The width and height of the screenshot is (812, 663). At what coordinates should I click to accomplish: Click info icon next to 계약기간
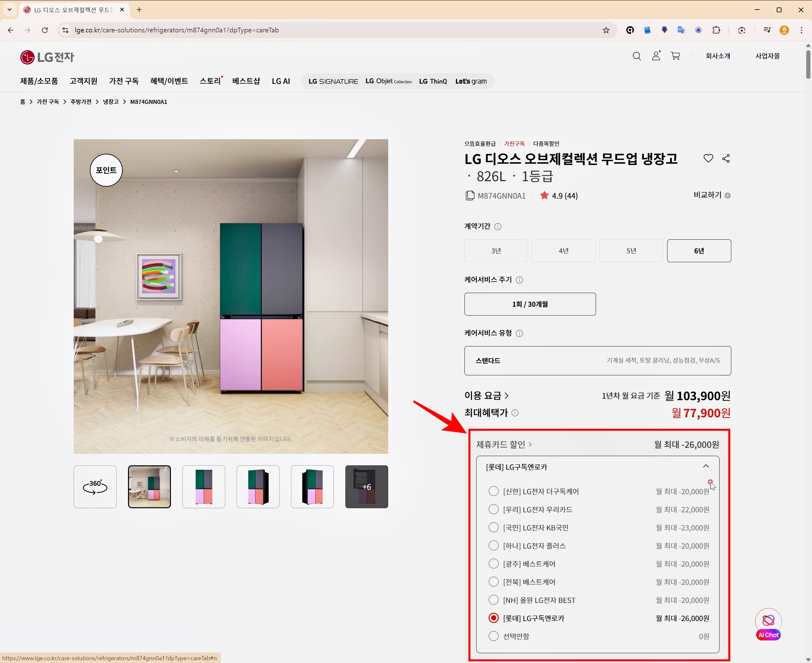498,227
